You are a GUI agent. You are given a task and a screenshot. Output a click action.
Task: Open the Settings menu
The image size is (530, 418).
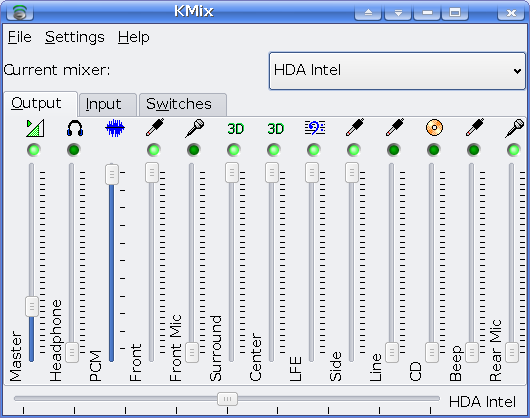click(x=75, y=37)
